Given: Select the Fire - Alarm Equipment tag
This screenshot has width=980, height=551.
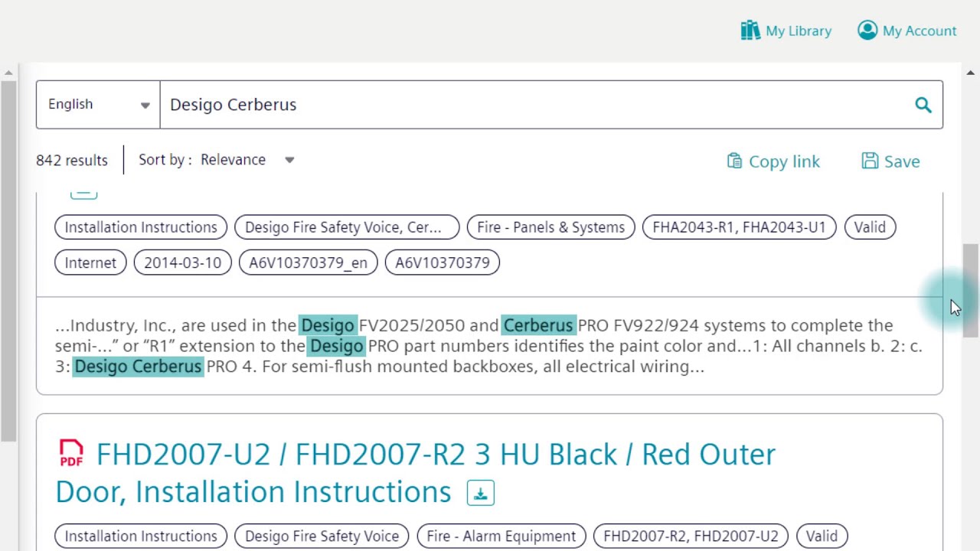Looking at the screenshot, I should (501, 536).
